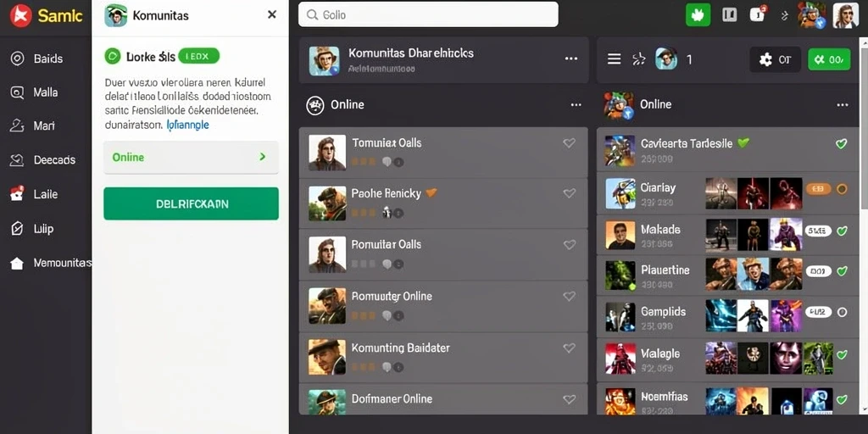Favorite Komunting Baidater with heart

tap(569, 348)
